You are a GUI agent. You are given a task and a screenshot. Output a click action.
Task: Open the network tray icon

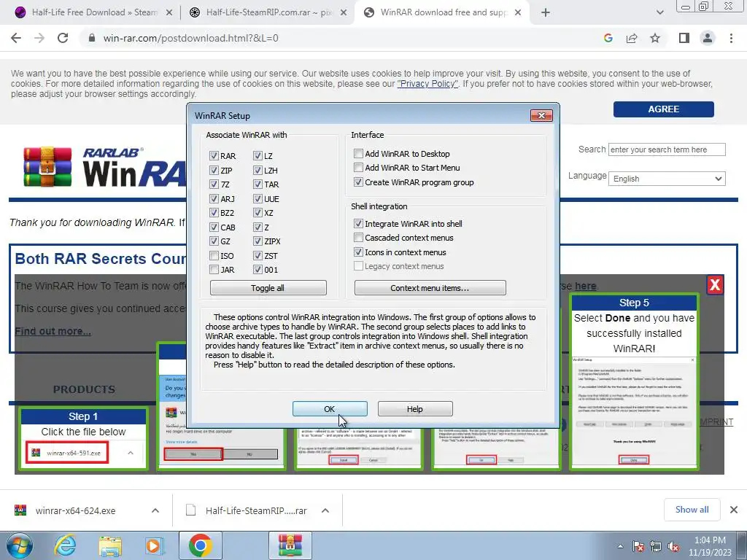pyautogui.click(x=656, y=546)
